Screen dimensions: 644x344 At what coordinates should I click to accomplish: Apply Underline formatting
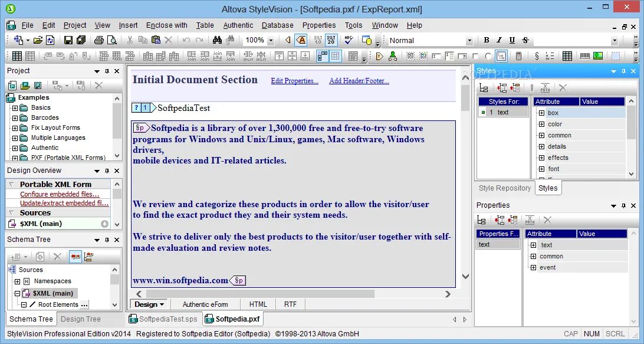pos(512,40)
